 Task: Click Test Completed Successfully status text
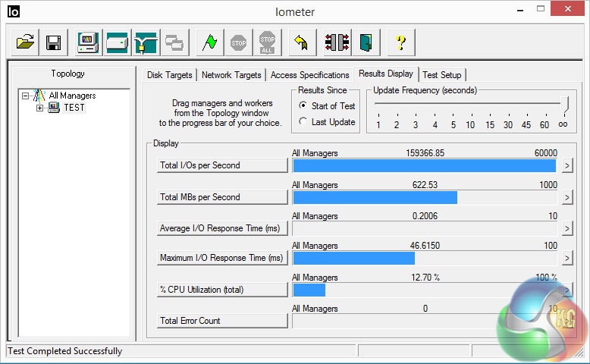coord(65,351)
